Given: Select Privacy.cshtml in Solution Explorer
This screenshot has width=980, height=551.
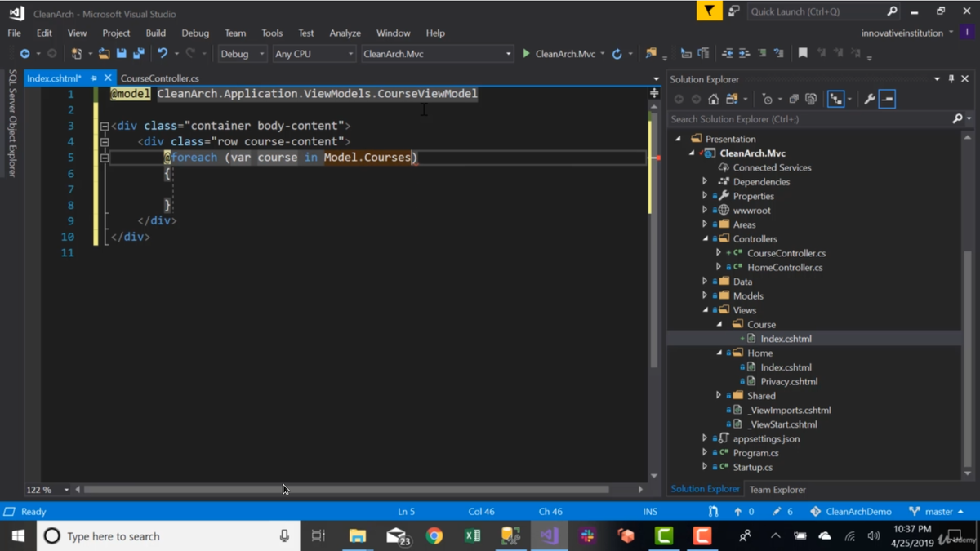Looking at the screenshot, I should click(x=789, y=382).
